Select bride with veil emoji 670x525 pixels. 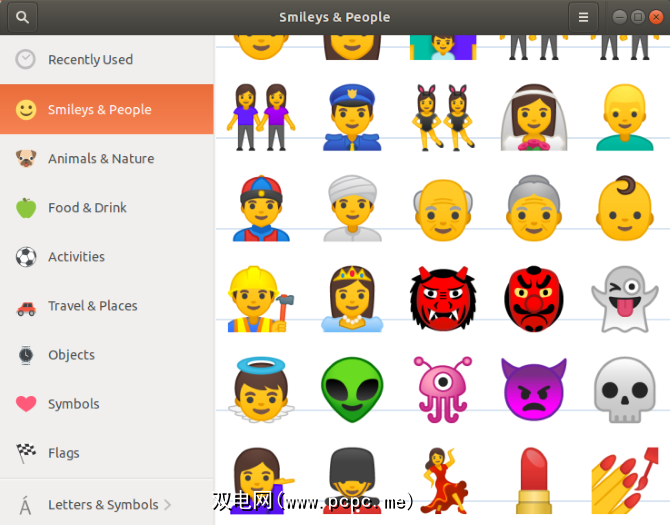pos(534,117)
